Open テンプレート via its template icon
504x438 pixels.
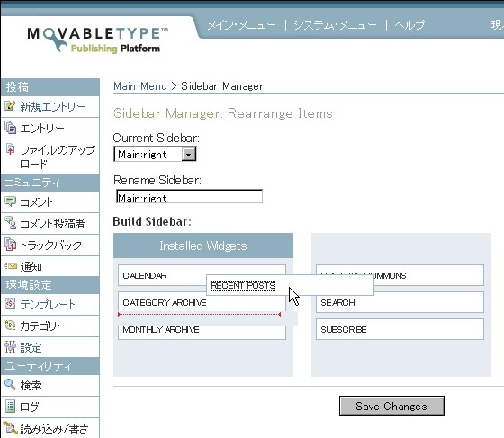(10, 303)
